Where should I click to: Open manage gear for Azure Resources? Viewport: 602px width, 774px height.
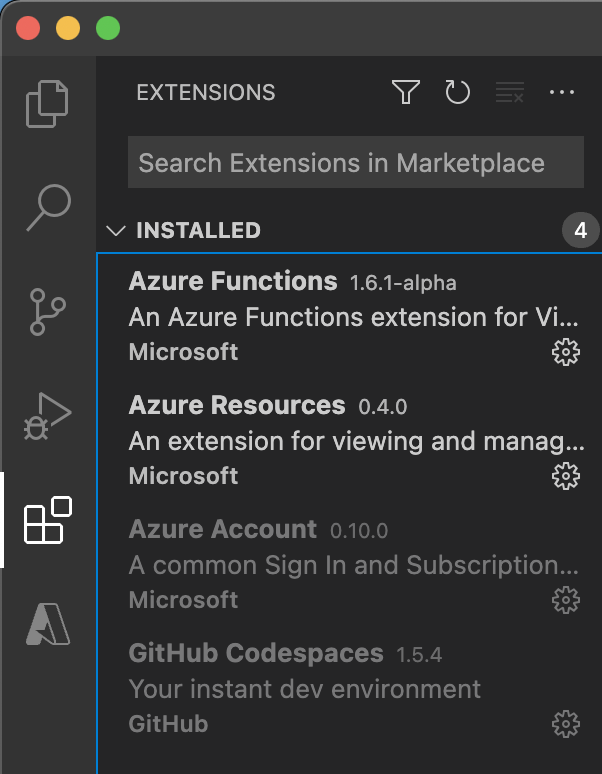pyautogui.click(x=566, y=476)
